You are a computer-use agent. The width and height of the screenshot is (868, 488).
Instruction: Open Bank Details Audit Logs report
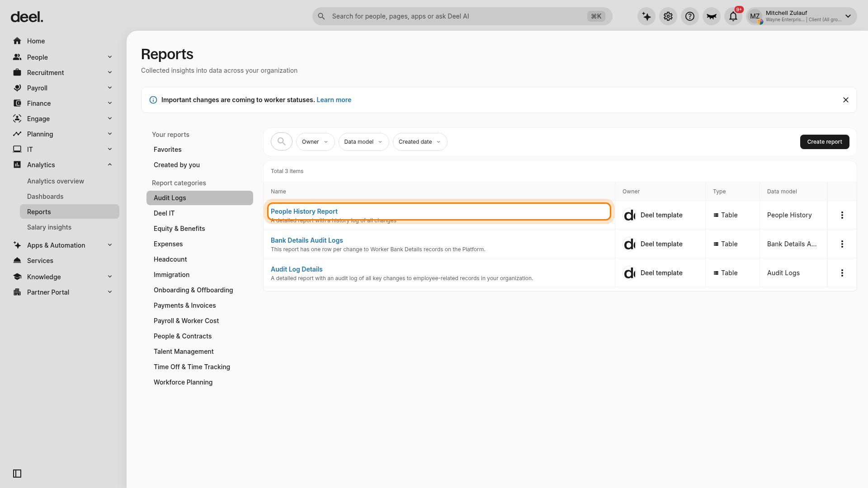click(307, 240)
